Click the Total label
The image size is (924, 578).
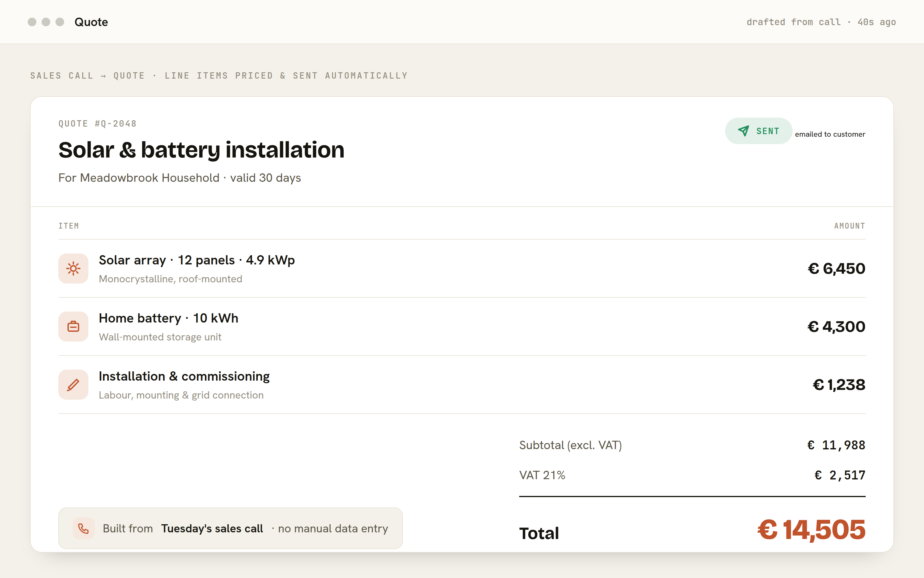point(539,533)
